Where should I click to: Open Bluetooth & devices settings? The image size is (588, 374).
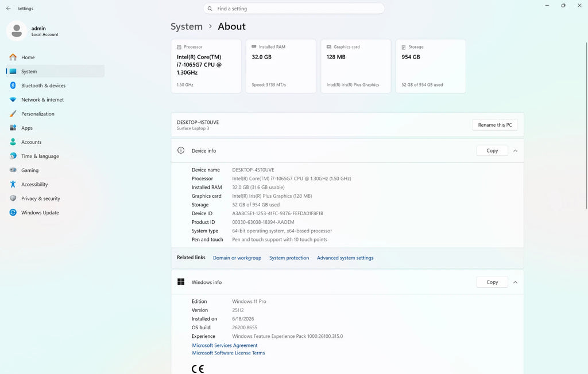55,85
